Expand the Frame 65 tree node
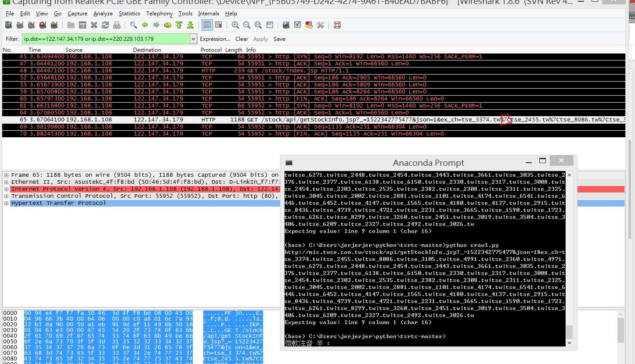 coord(6,175)
